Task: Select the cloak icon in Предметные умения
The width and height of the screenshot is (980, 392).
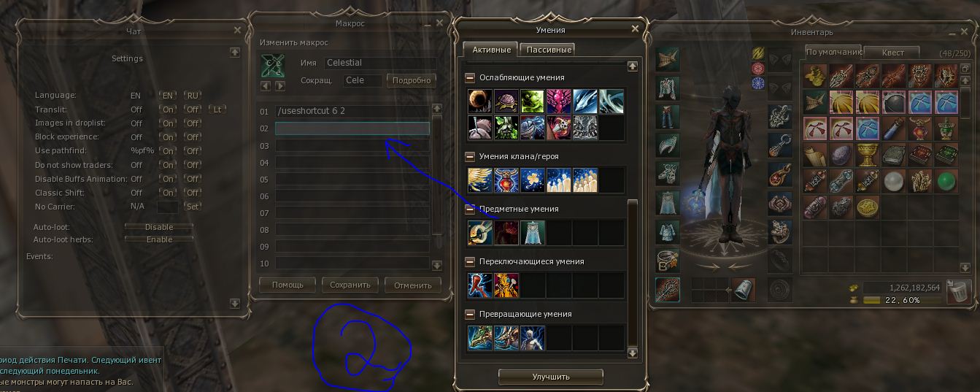Action: [532, 233]
